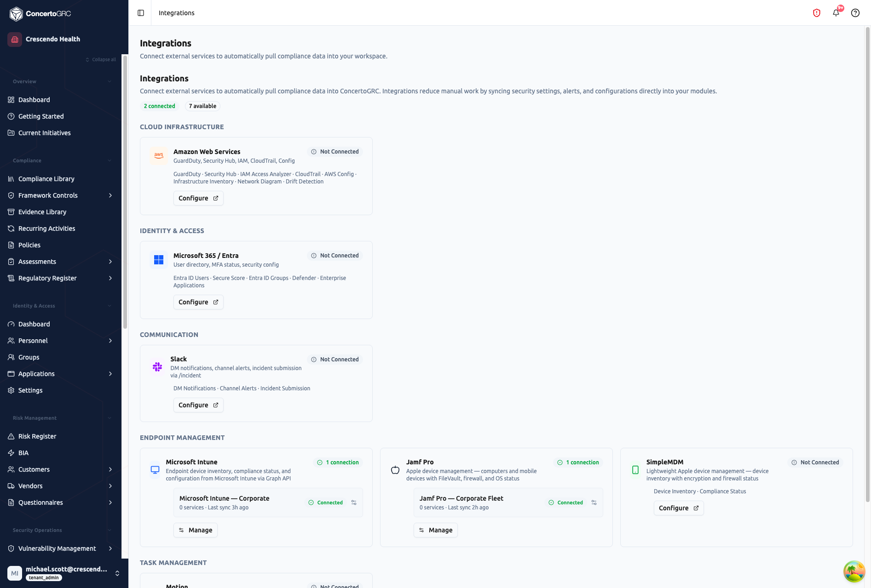Click the tenant_admin role tag
The image size is (871, 588).
point(44,578)
